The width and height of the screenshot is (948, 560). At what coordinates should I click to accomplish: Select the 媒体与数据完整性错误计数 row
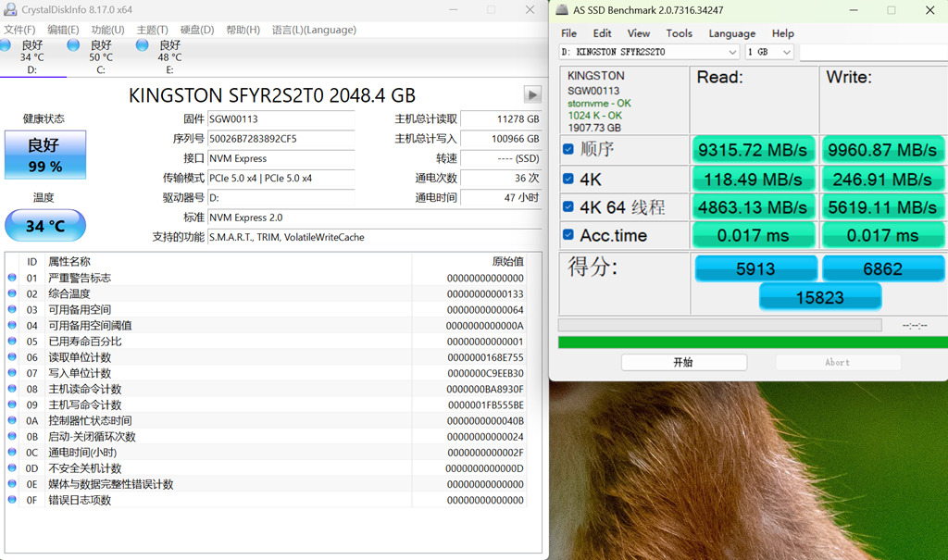pos(266,484)
